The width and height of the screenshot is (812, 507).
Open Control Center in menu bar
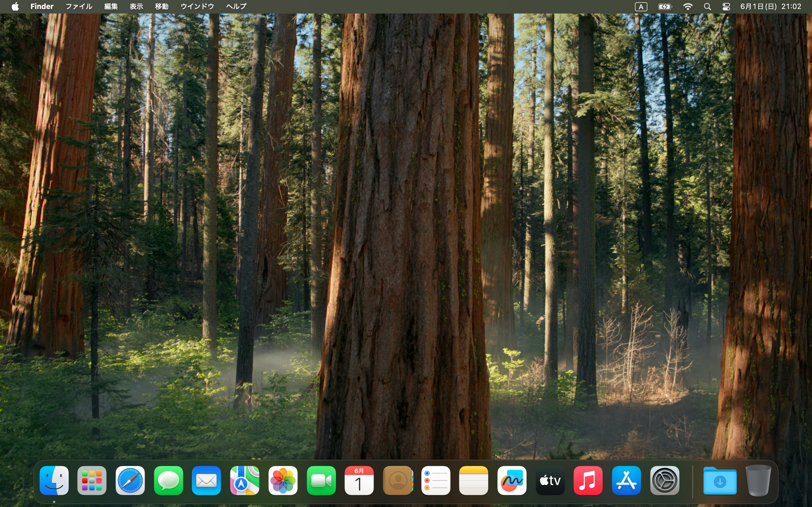726,6
